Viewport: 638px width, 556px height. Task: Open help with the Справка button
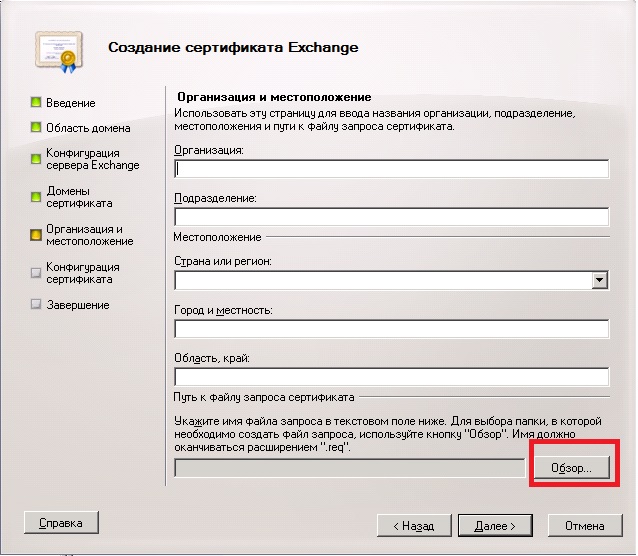[x=61, y=523]
